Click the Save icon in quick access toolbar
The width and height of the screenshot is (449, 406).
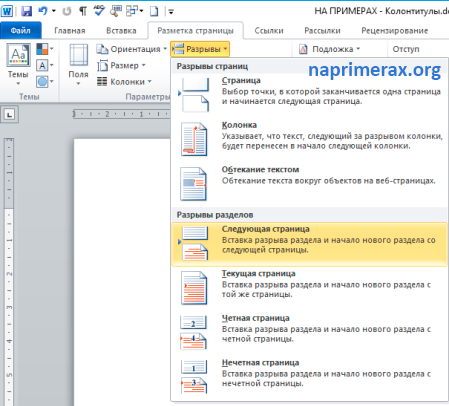pyautogui.click(x=26, y=11)
